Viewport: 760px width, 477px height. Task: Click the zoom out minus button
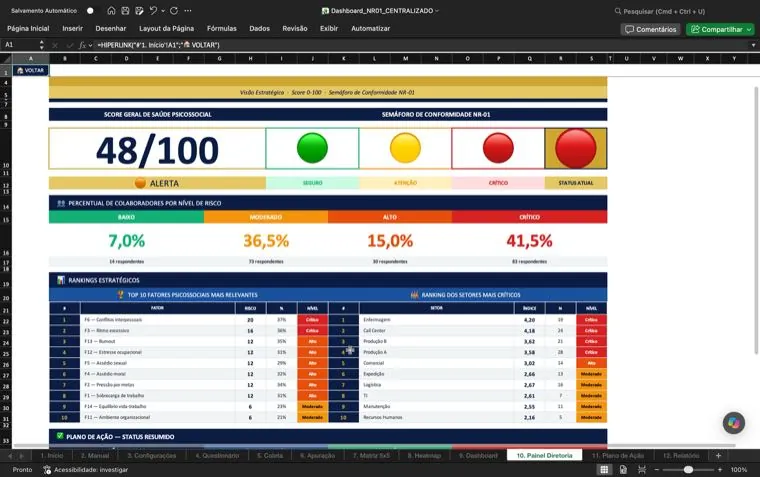[657, 470]
